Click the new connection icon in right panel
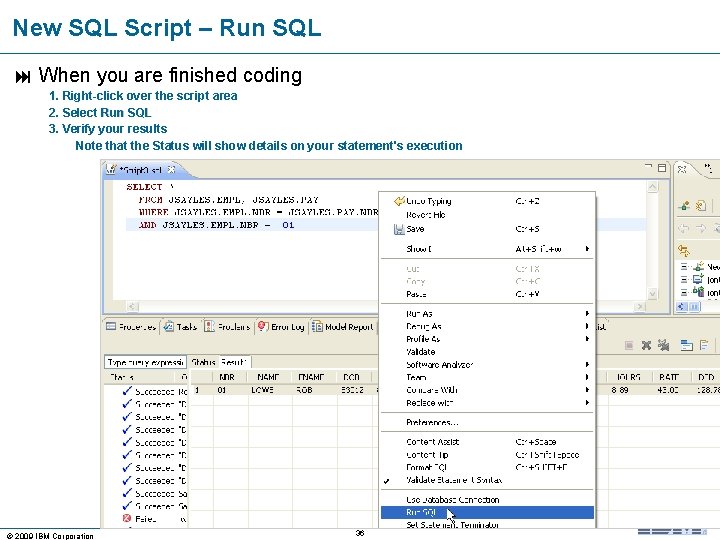 (684, 206)
